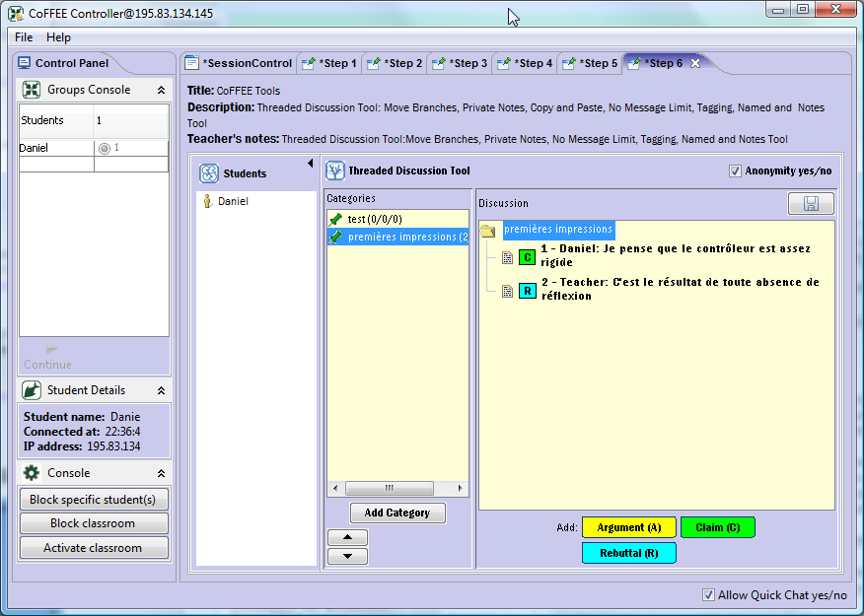
Task: Collapse the Student Details section
Action: pyautogui.click(x=161, y=390)
